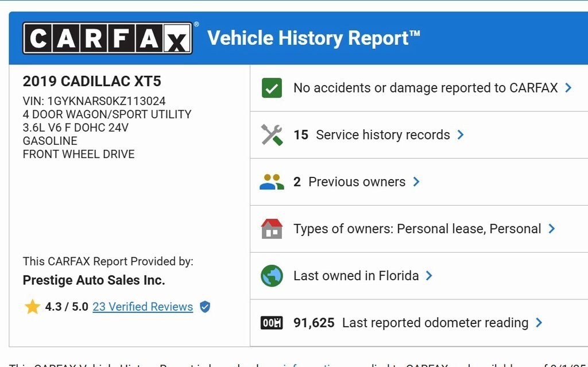Expand the types of owners chevron
The image size is (588, 367).
pyautogui.click(x=551, y=229)
